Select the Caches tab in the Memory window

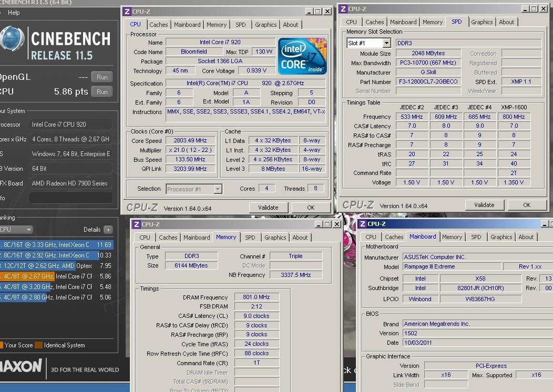pyautogui.click(x=168, y=238)
